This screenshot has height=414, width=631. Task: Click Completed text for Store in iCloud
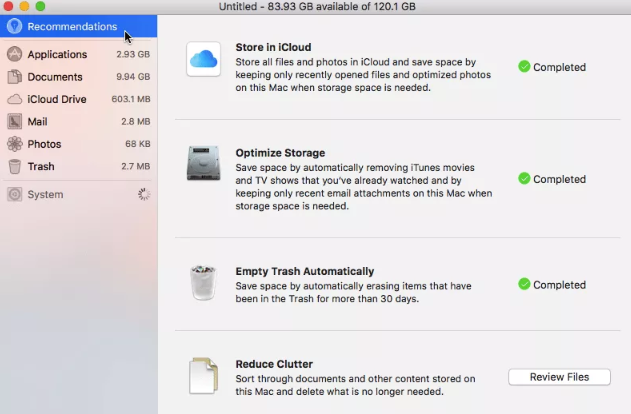coord(559,67)
